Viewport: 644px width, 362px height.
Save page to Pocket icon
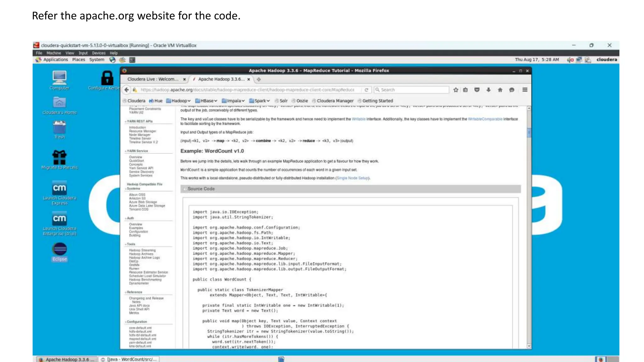[477, 90]
